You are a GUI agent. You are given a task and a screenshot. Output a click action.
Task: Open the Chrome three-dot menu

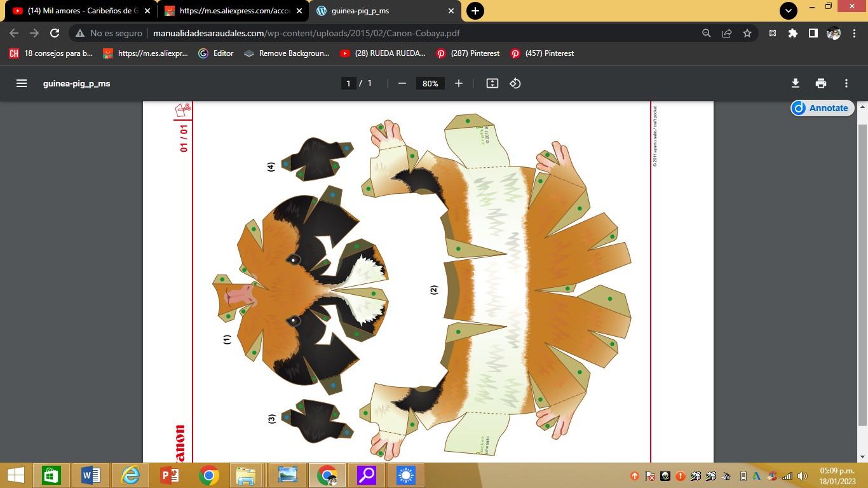tap(854, 33)
